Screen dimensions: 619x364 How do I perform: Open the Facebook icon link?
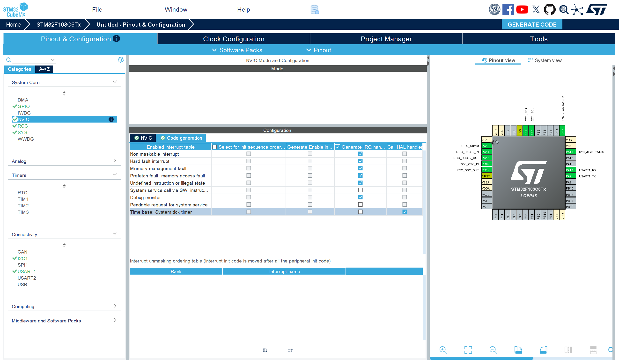click(x=508, y=10)
